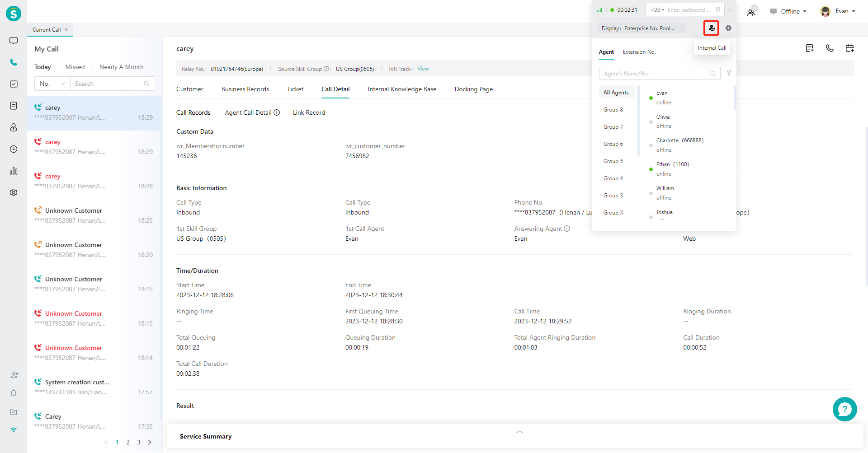Click the search magnifier in My Call

point(146,84)
